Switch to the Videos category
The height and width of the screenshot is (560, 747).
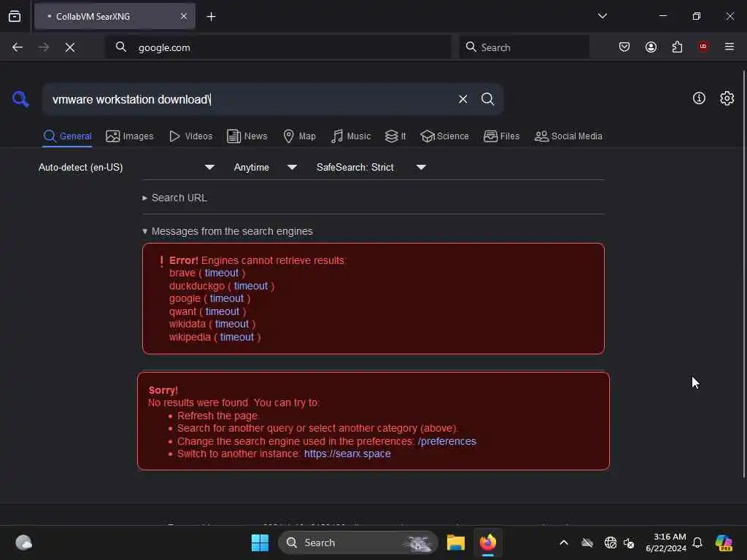190,136
